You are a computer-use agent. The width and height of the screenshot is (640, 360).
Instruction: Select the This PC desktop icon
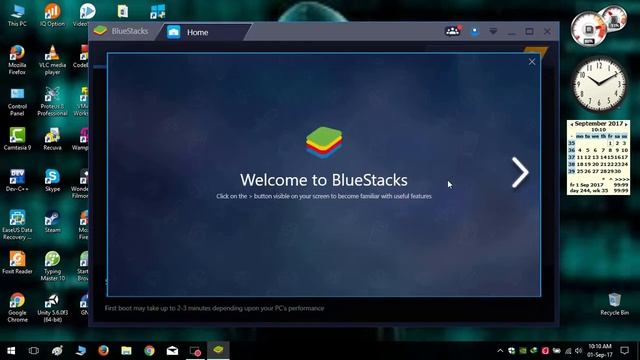[17, 15]
